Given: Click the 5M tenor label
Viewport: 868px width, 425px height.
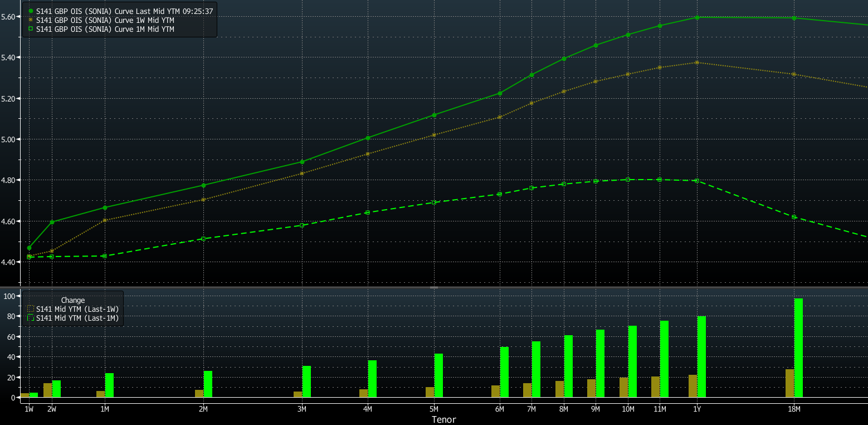Looking at the screenshot, I should 434,409.
